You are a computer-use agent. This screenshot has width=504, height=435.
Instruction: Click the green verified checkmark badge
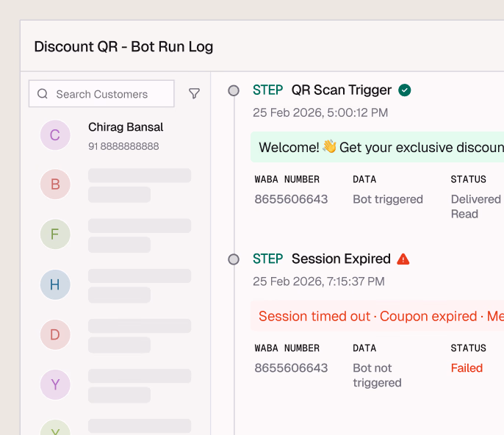tap(405, 90)
